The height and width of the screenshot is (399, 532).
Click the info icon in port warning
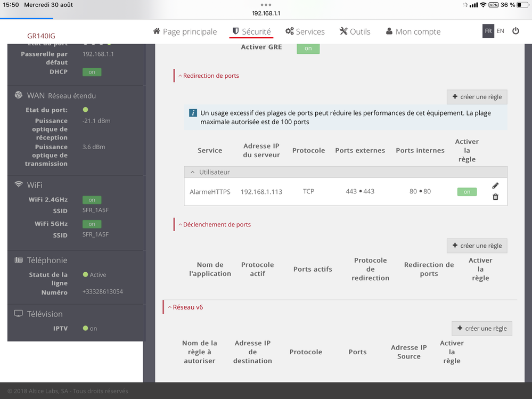click(193, 113)
